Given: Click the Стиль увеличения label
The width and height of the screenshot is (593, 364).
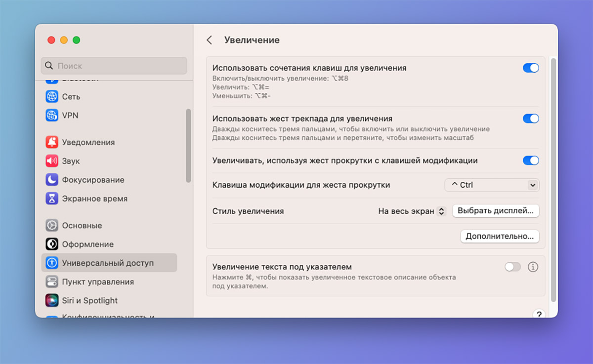Looking at the screenshot, I should 248,211.
